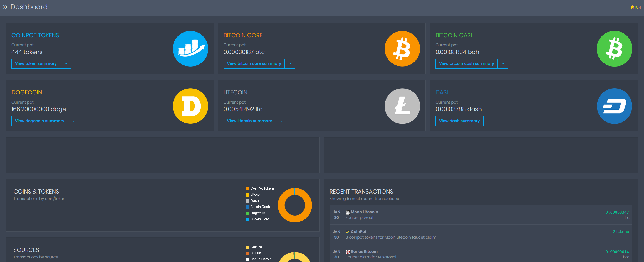Click the CoinPot Tokens blue logo

coord(190,49)
